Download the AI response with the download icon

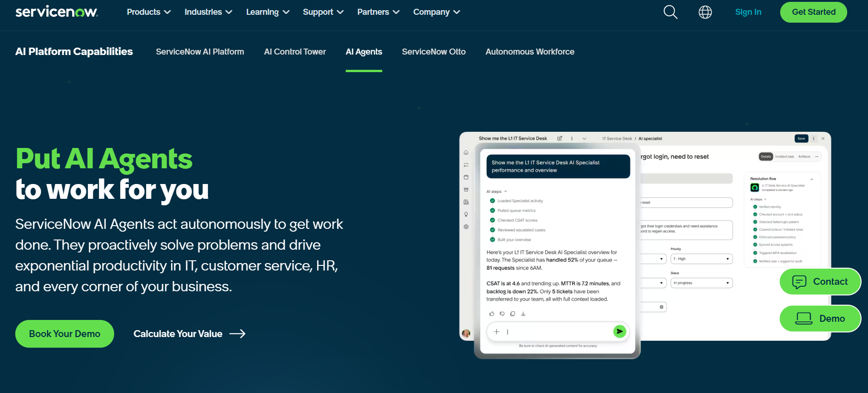click(x=523, y=313)
